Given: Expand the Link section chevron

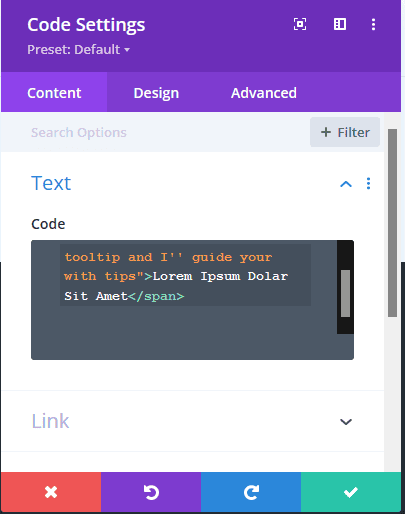Looking at the screenshot, I should click(x=346, y=422).
